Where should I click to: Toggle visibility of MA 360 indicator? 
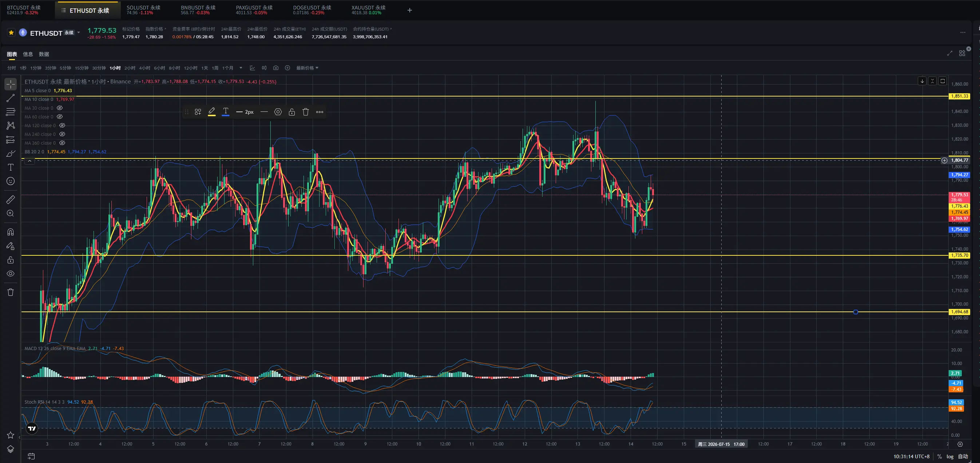62,143
